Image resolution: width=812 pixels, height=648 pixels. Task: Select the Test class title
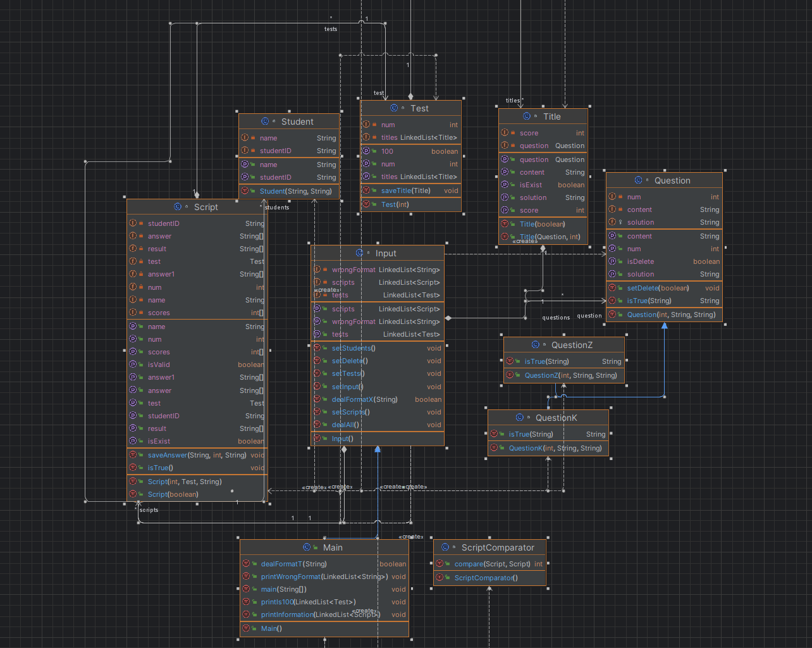point(419,108)
